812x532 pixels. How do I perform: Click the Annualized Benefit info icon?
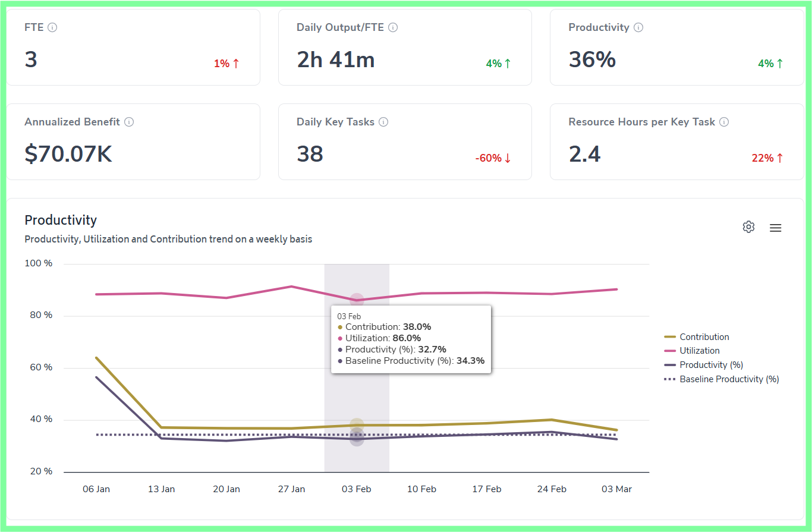coord(129,122)
